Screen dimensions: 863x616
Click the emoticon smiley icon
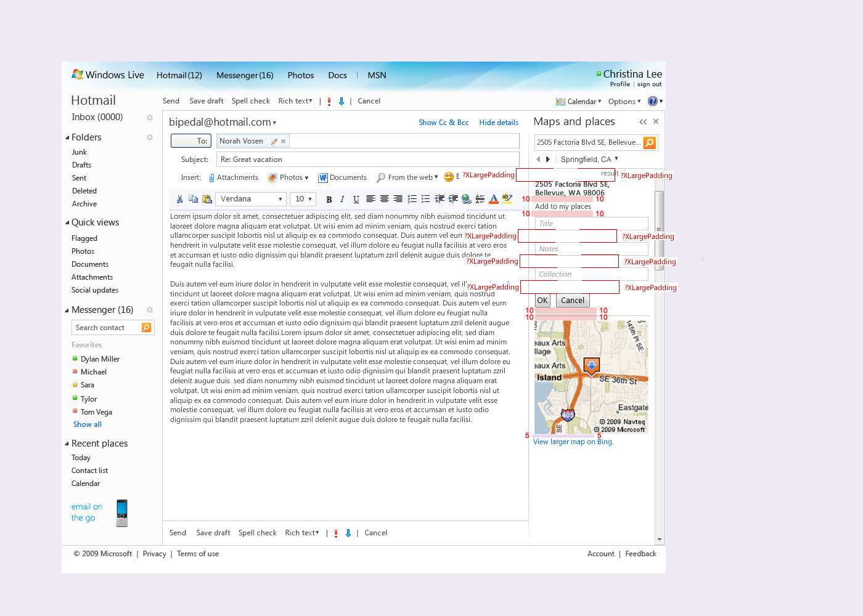point(449,177)
